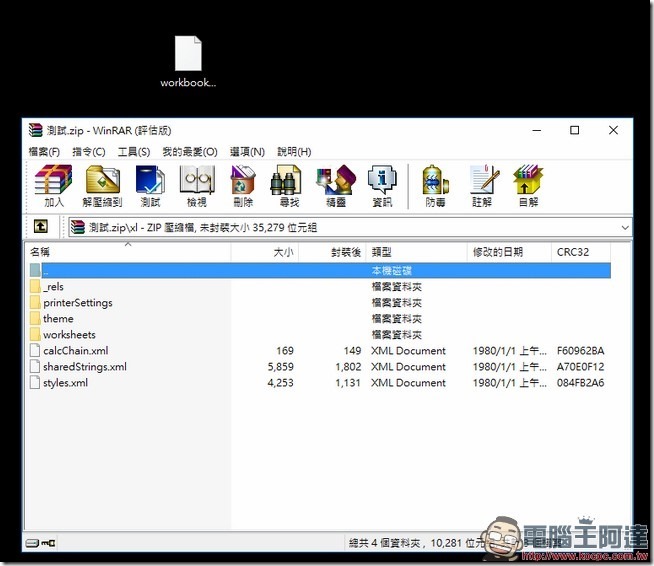Click the Extract To (解壓縮到) icon

pyautogui.click(x=102, y=186)
